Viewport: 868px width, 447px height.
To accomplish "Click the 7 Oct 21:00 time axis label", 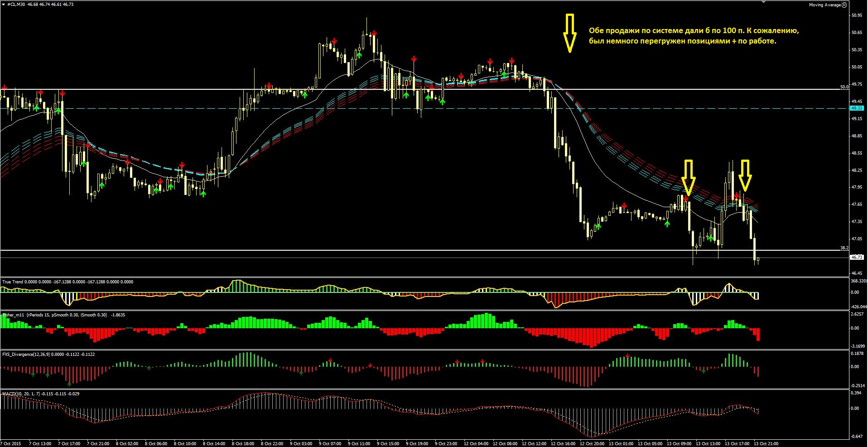I will click(x=98, y=444).
